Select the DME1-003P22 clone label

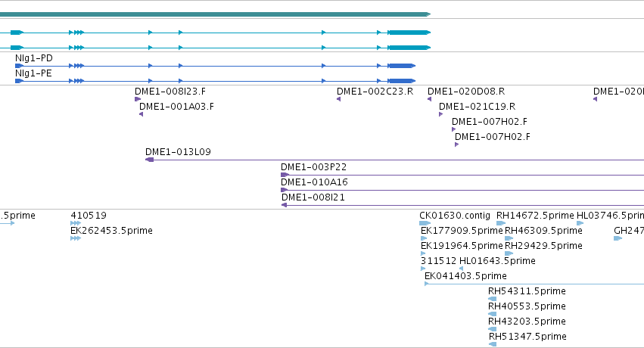314,167
